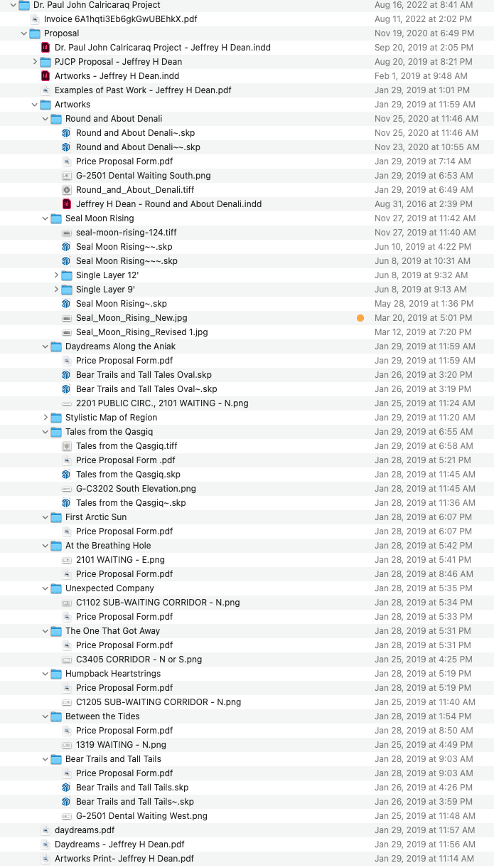The width and height of the screenshot is (494, 868).
Task: Click the PNG icon of G-2501 Dental Waiting West.png
Action: click(x=67, y=816)
